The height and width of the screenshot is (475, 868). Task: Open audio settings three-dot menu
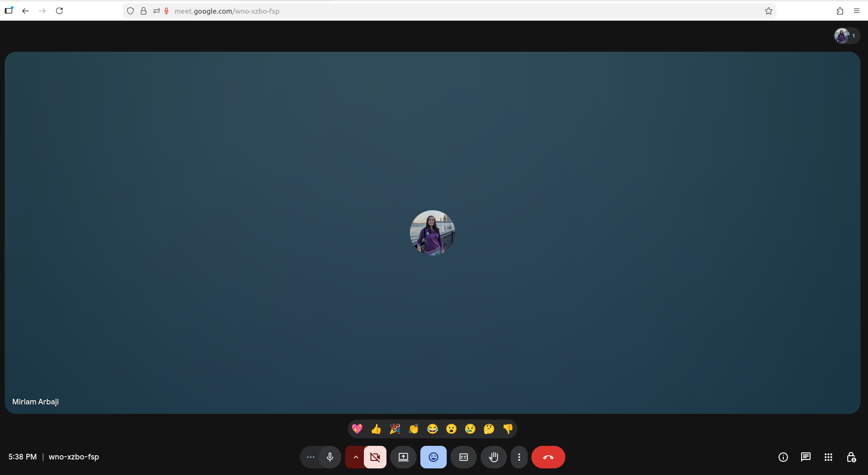tap(311, 457)
